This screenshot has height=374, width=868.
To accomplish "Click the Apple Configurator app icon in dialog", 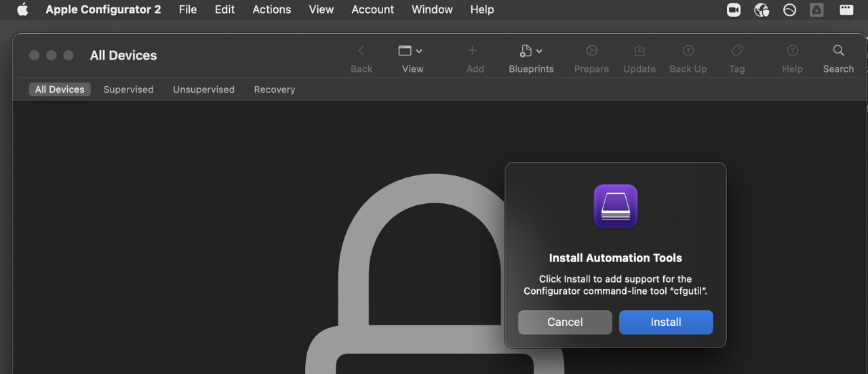I will click(616, 207).
